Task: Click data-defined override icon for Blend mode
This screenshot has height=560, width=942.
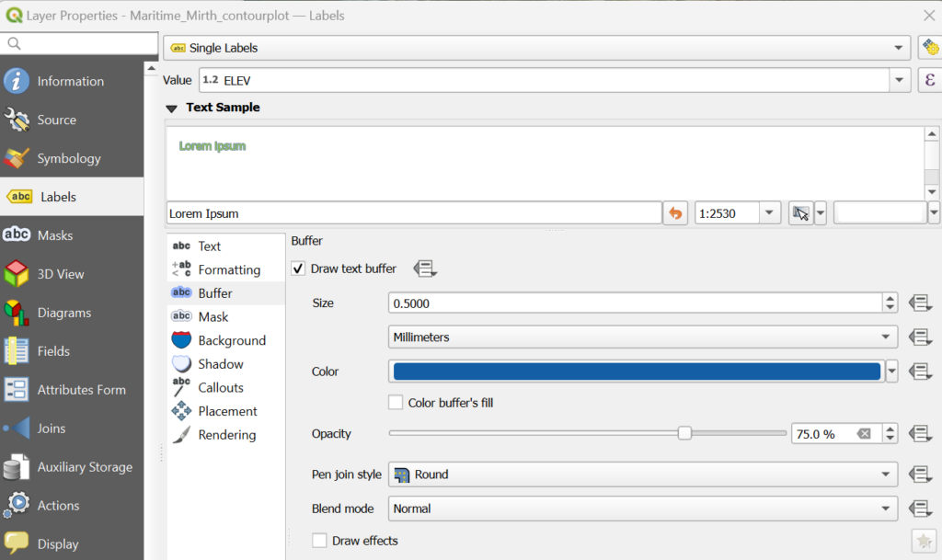Action: [919, 509]
